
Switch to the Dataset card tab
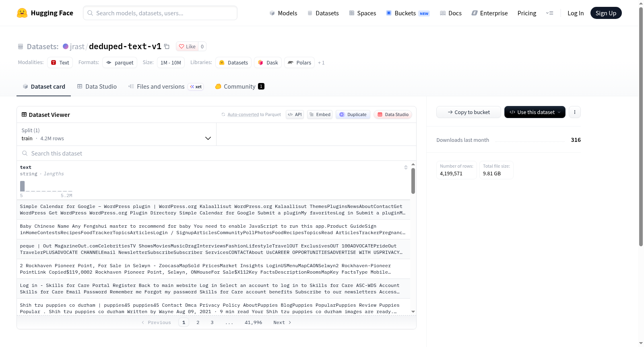tap(43, 86)
